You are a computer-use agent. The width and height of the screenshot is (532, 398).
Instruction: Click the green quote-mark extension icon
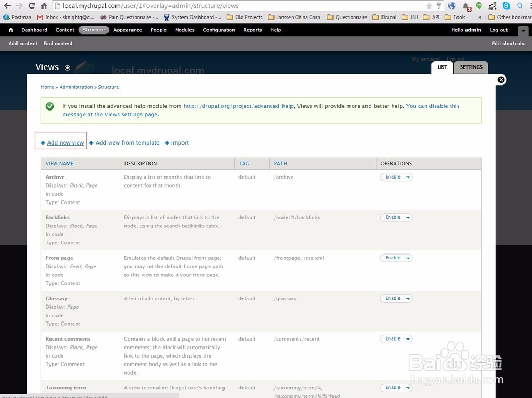(479, 6)
